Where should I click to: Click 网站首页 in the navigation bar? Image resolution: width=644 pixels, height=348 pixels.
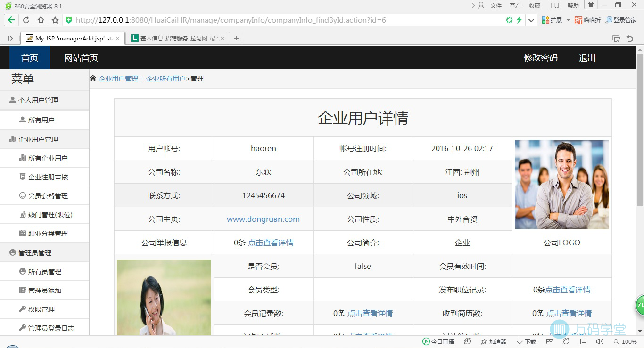[81, 57]
